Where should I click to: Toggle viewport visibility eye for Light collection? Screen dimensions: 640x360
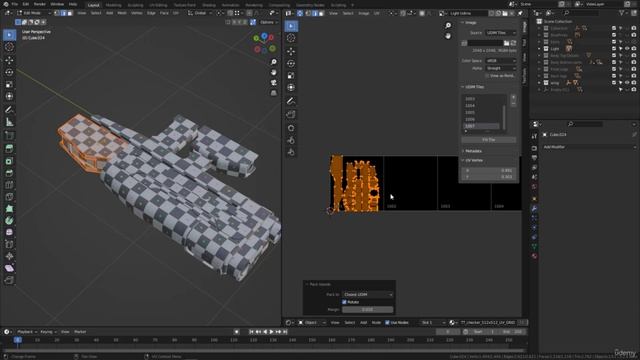click(627, 49)
